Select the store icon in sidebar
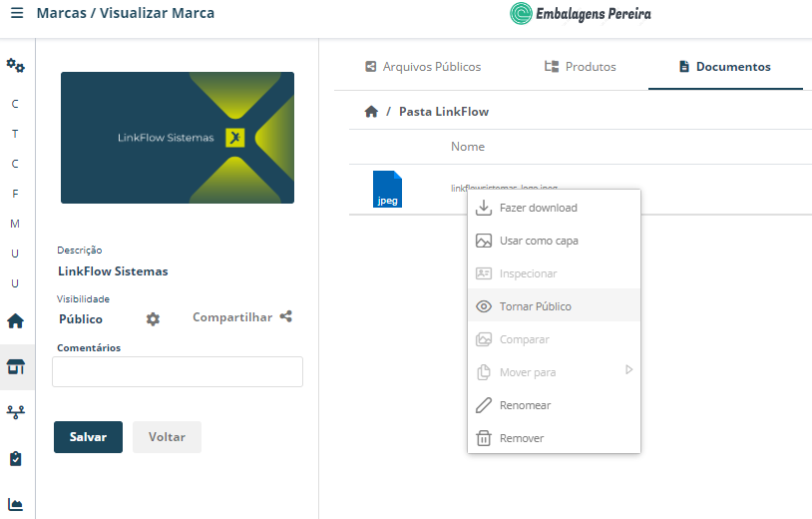This screenshot has height=519, width=812. (x=16, y=366)
